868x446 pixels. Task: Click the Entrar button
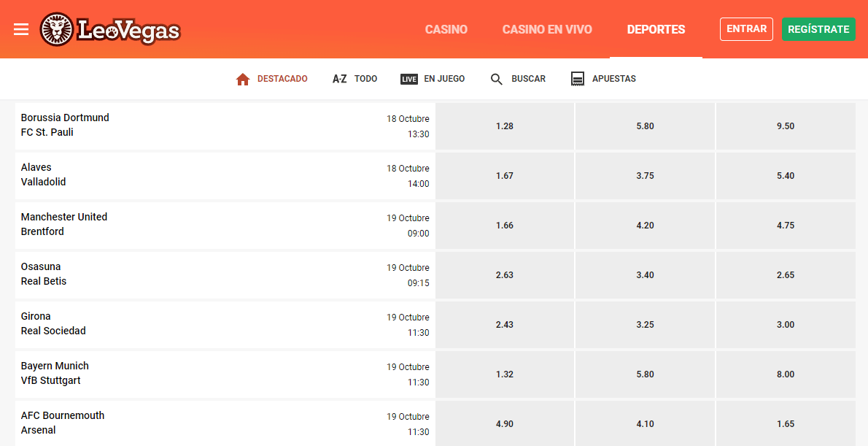[x=746, y=29]
